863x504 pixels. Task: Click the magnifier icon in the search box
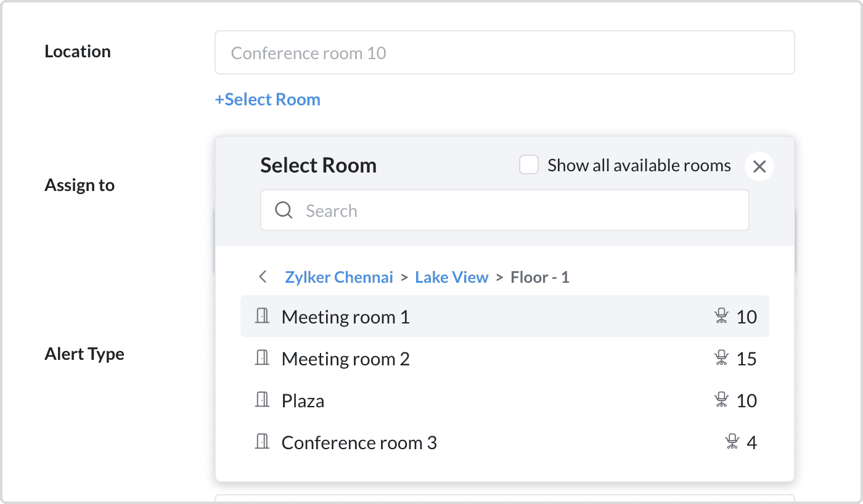pos(284,211)
